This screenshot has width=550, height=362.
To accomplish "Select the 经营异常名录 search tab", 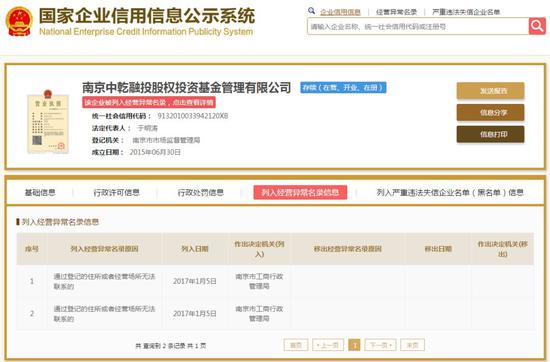I will click(396, 12).
